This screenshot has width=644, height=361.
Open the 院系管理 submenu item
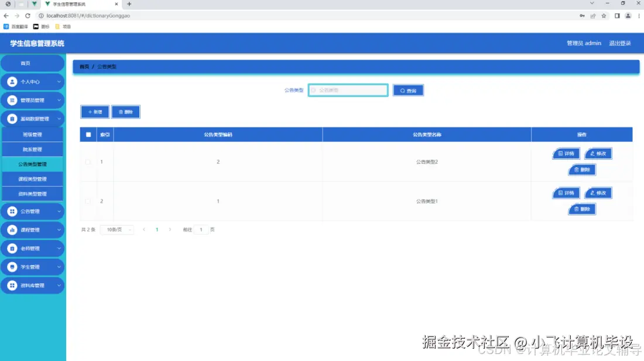32,149
